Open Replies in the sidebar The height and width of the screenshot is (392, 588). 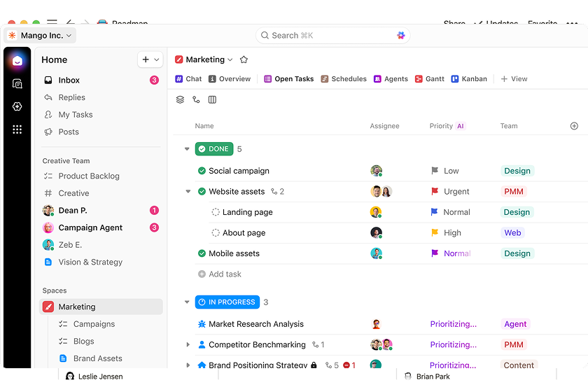[101, 97]
